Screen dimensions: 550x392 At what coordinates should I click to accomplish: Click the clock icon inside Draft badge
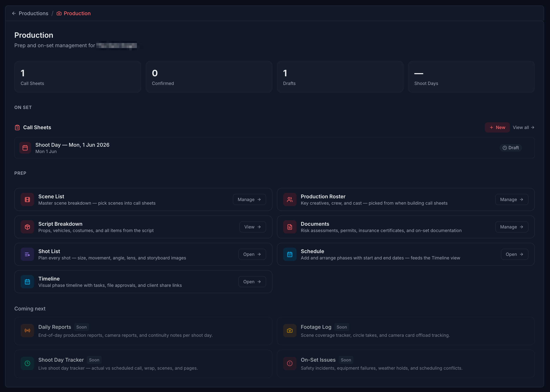coord(505,148)
